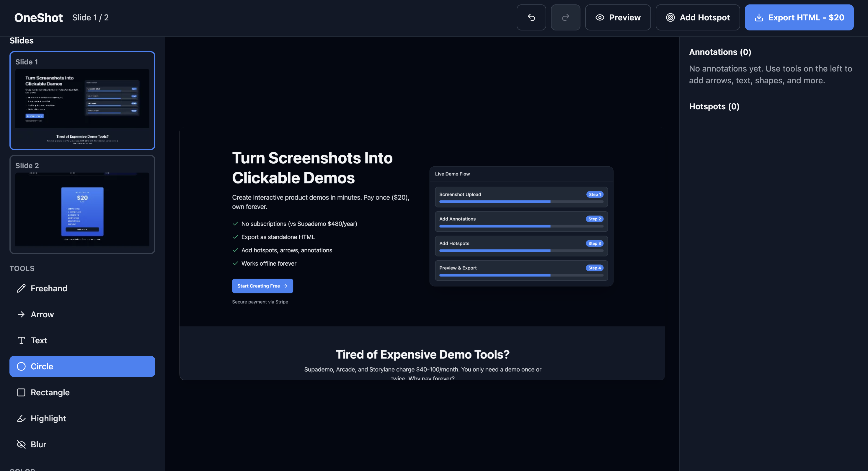
Task: Click the target icon on Add Hotspot
Action: coord(670,17)
